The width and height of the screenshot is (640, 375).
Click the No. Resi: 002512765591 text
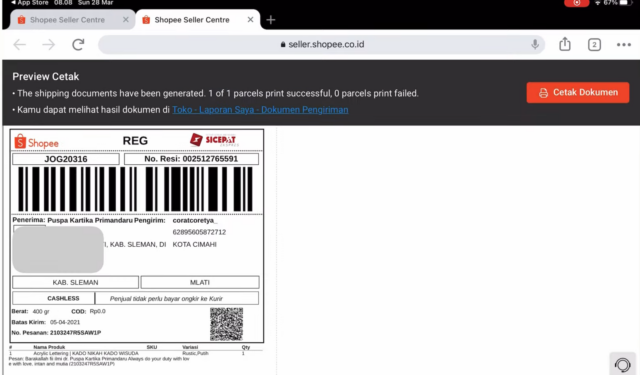[x=191, y=159]
